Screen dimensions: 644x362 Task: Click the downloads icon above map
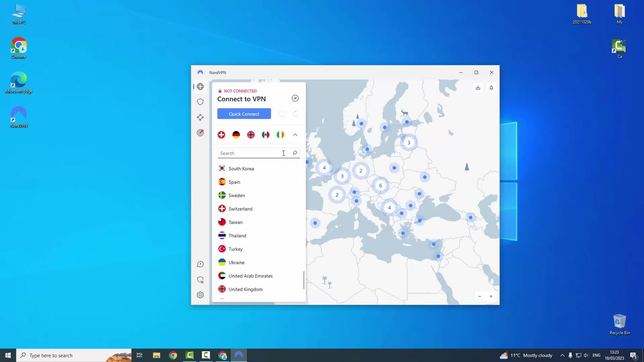478,87
